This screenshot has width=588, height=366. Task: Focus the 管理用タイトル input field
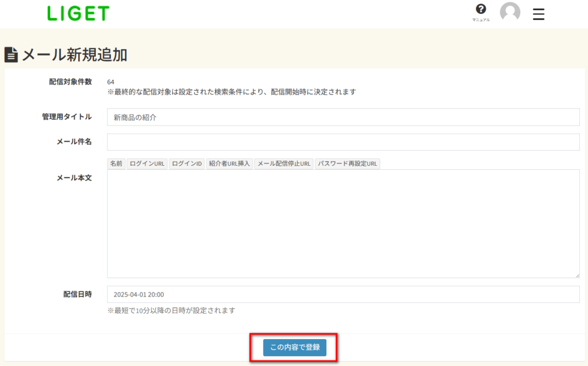pyautogui.click(x=343, y=117)
